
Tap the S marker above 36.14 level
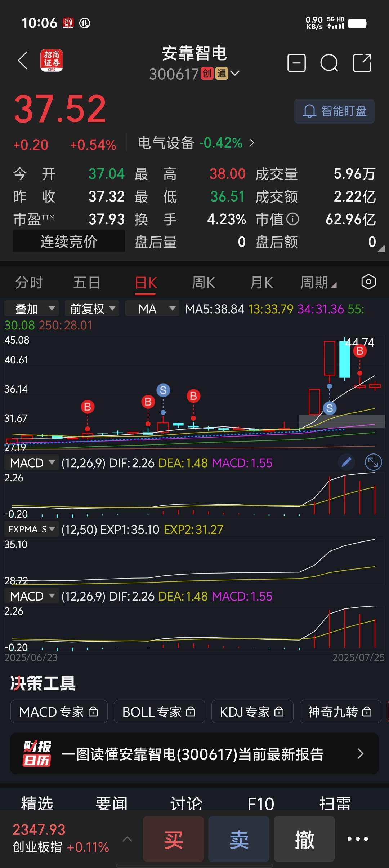coord(163,390)
